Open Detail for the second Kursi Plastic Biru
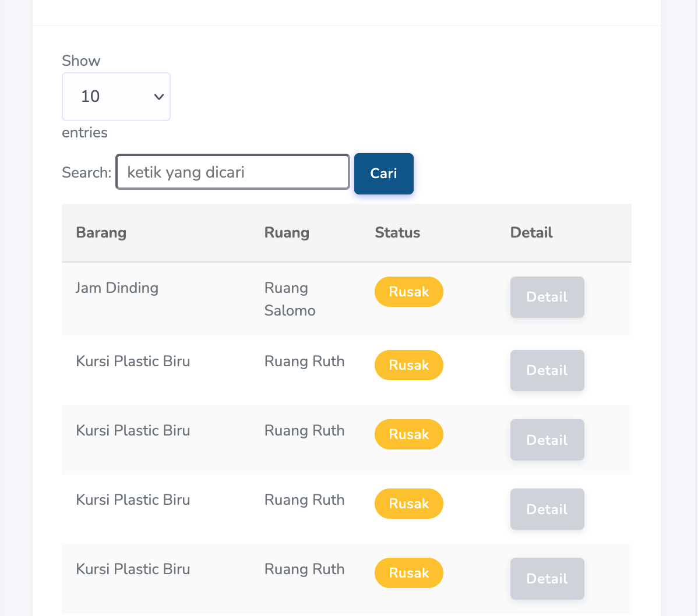This screenshot has height=616, width=698. point(547,440)
